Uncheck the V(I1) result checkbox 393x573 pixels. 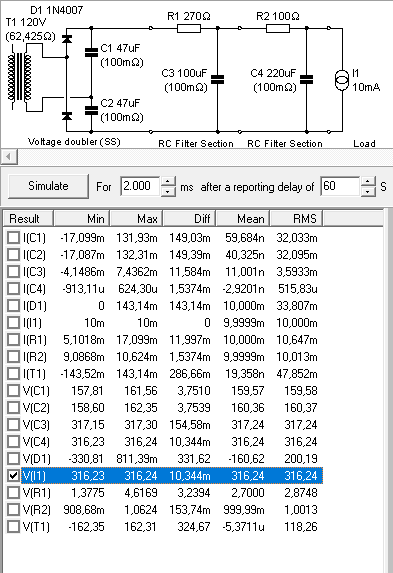point(14,476)
